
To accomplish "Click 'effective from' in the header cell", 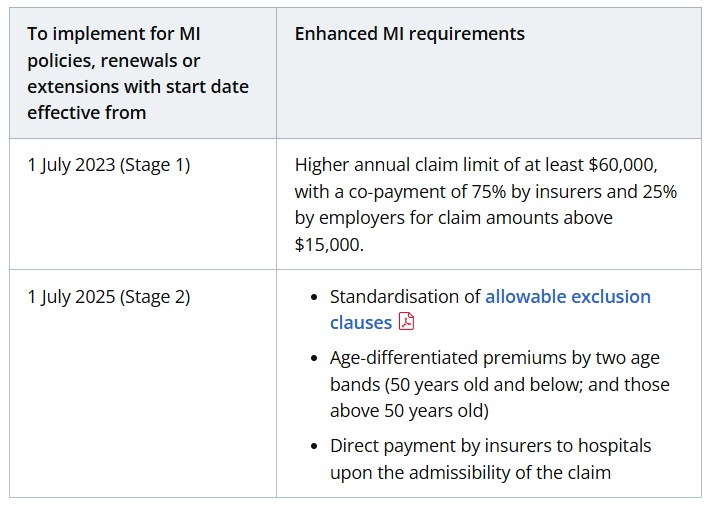I will coord(87,113).
